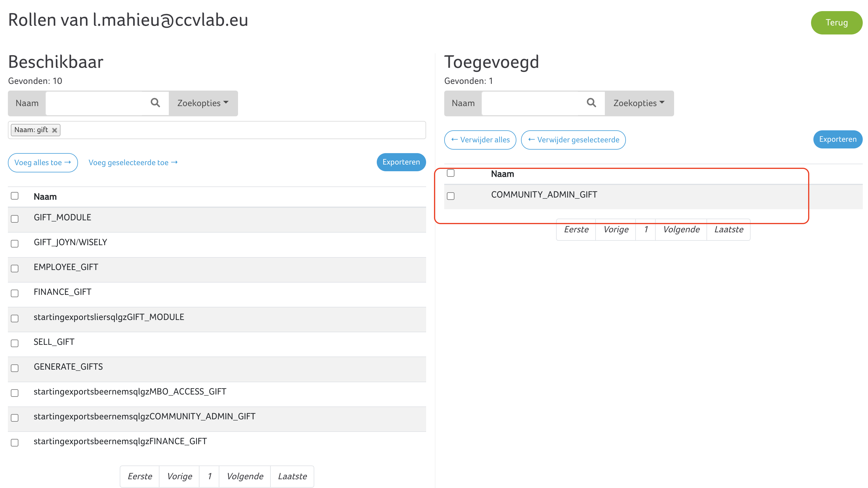Expand Zoekopties dropdown in Toegevoegd panel
This screenshot has height=488, width=868.
pyautogui.click(x=638, y=103)
